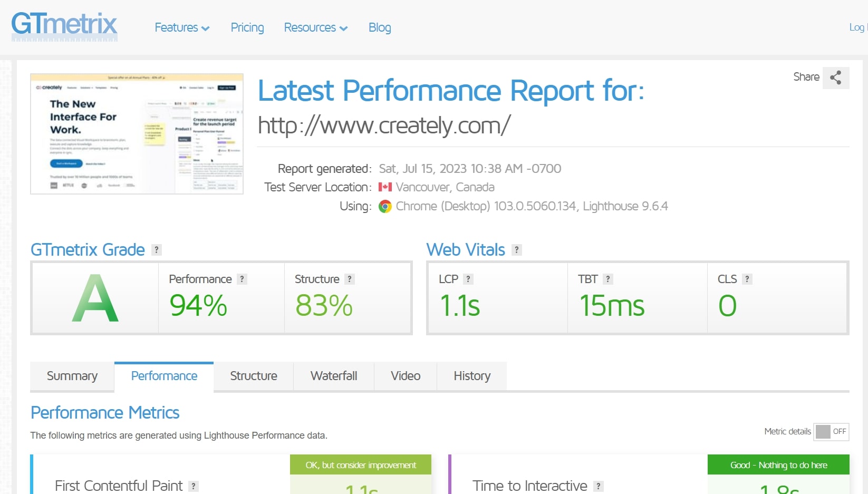Toggle the Metric details switch
The height and width of the screenshot is (494, 868).
[831, 432]
